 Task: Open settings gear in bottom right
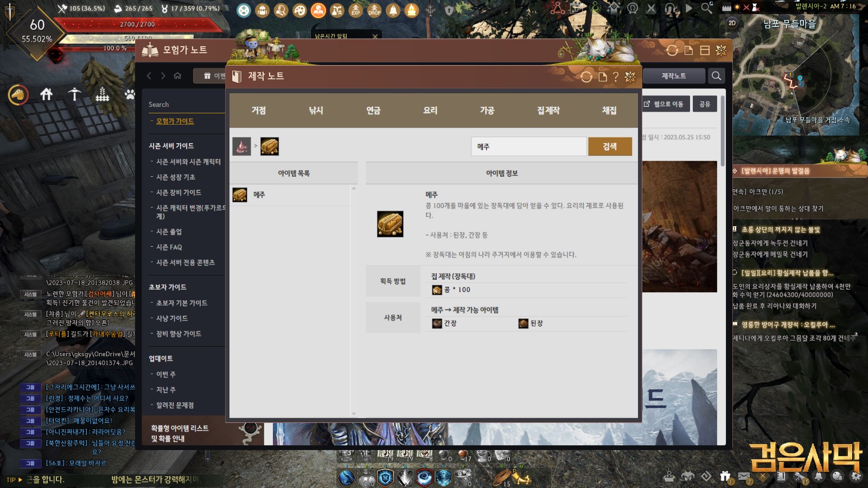856,476
